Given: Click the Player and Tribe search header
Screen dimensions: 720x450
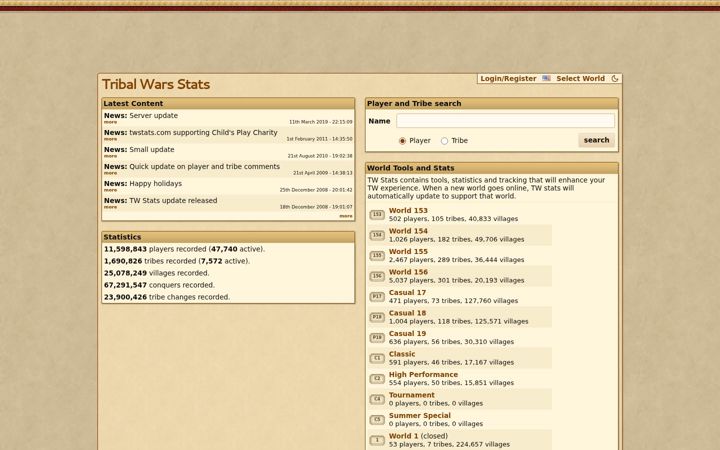Looking at the screenshot, I should pyautogui.click(x=492, y=103).
